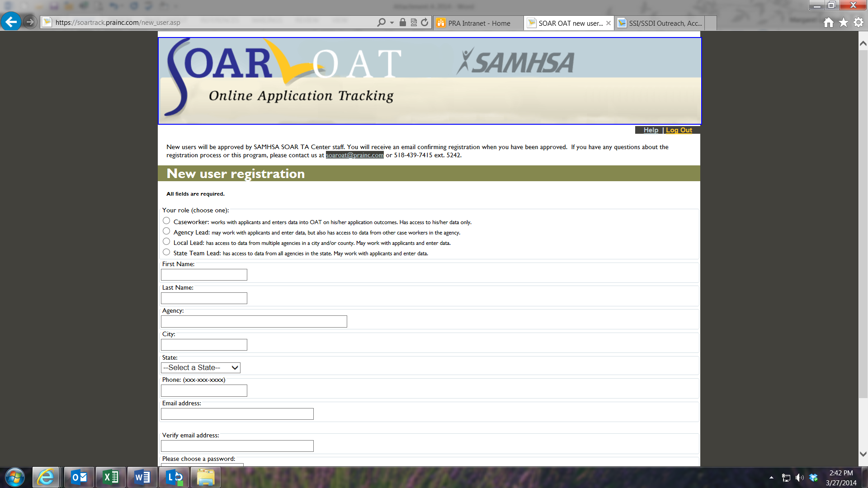The width and height of the screenshot is (868, 488).
Task: Switch to PRA Intranet - Home tab
Action: tap(479, 23)
